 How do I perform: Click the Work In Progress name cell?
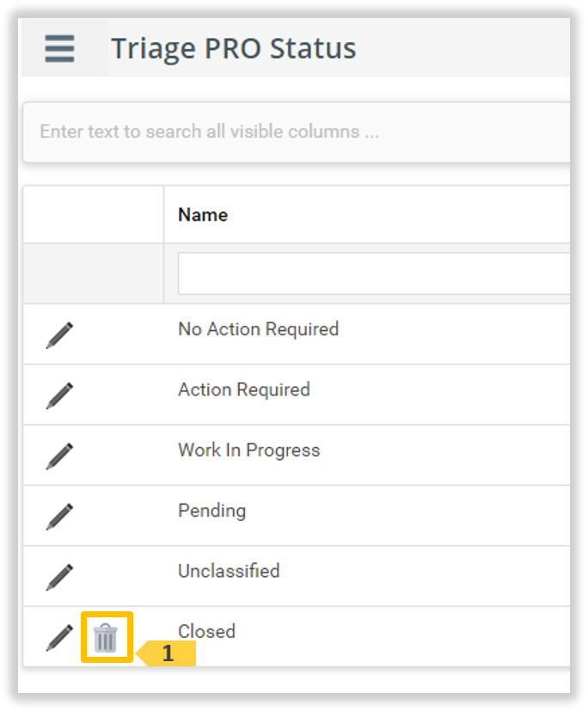[x=248, y=451]
